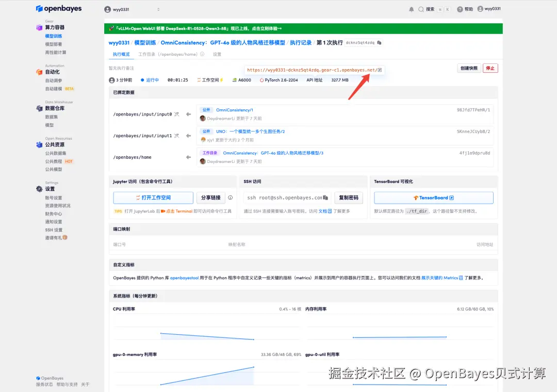Click the 复制密码 button
Viewport: 557px width, 392px height.
tap(349, 198)
